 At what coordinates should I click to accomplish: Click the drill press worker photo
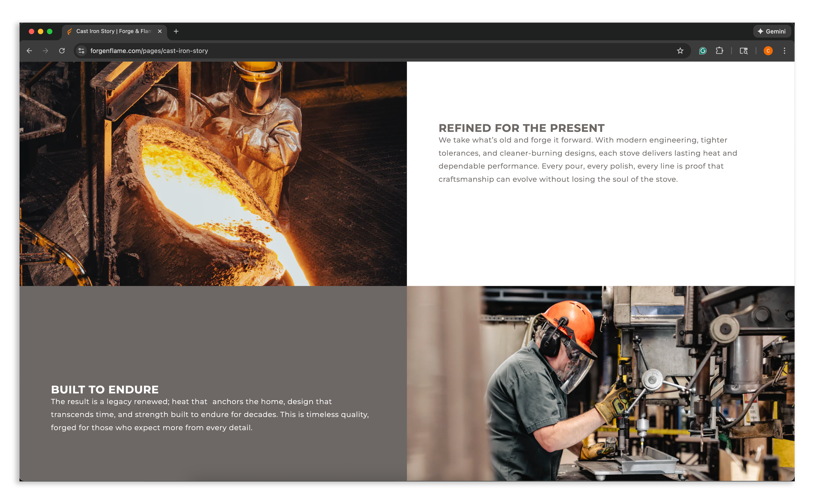click(x=600, y=383)
